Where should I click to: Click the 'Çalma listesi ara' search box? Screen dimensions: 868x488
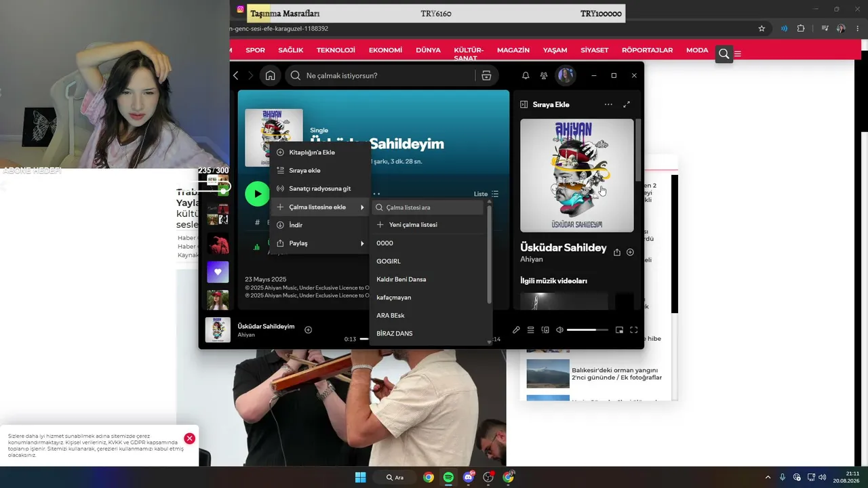pos(429,207)
